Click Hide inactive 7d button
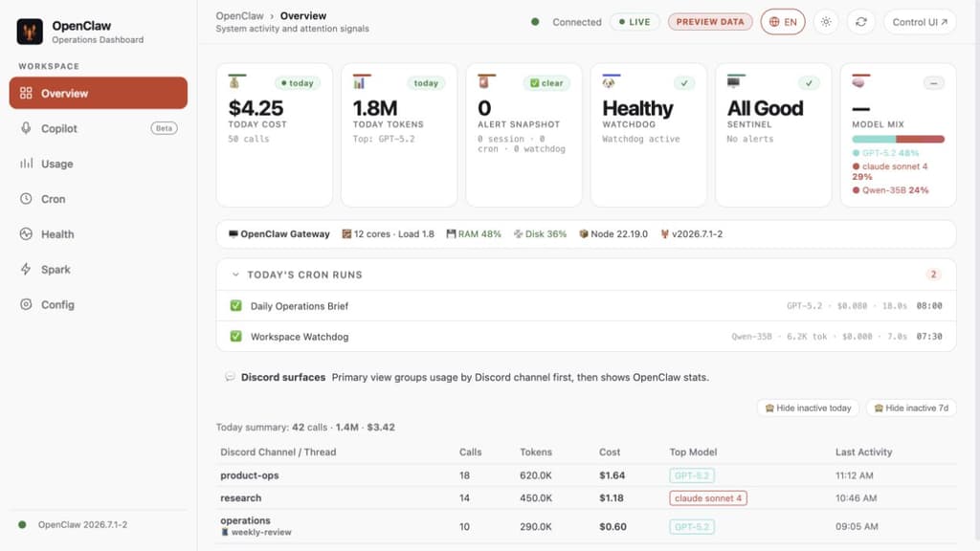The height and width of the screenshot is (551, 980). pos(911,408)
